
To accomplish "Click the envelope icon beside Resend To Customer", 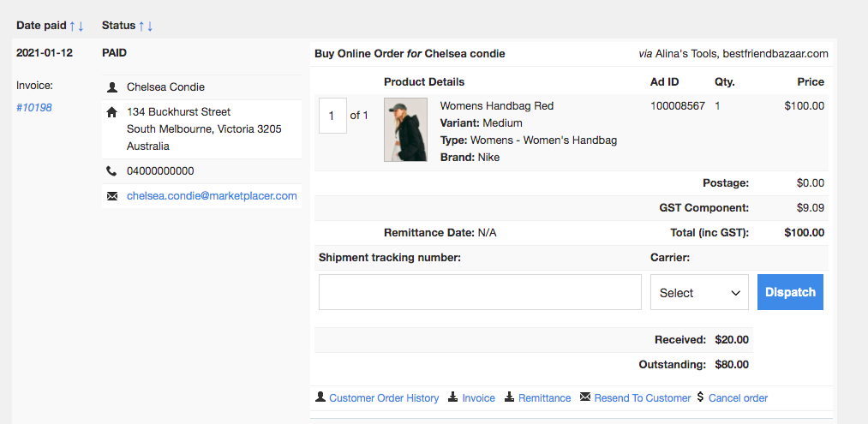I will pos(585,397).
